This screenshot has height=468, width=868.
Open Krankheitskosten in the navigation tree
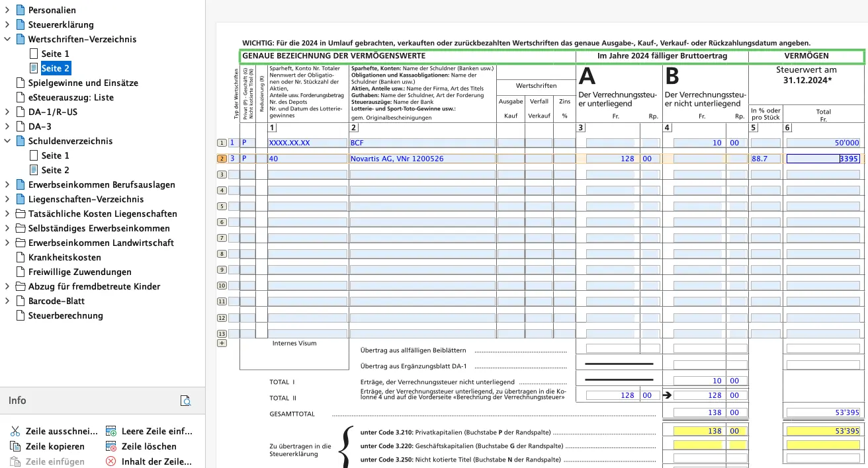64,257
